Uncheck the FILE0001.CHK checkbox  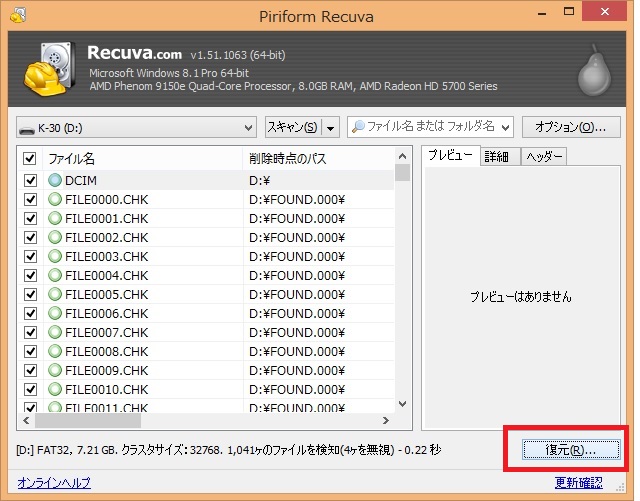30,218
